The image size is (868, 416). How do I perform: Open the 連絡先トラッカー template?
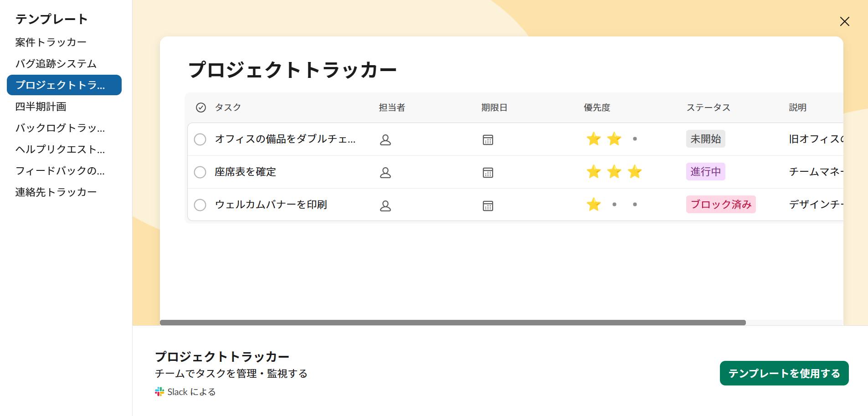[x=56, y=191]
